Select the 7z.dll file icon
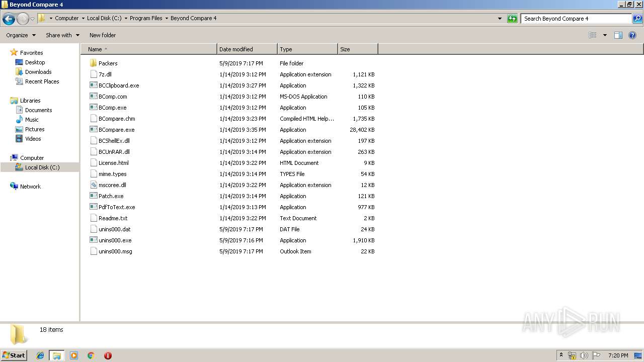The width and height of the screenshot is (644, 362). [x=93, y=74]
